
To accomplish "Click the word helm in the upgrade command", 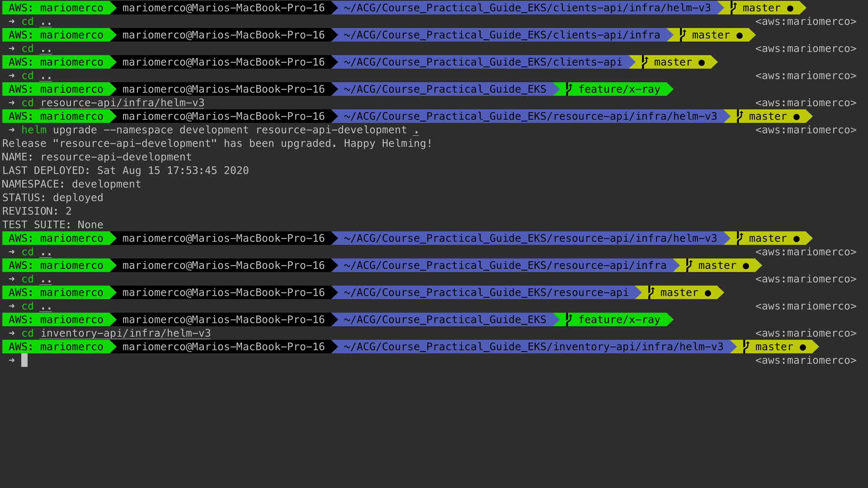I will [34, 130].
